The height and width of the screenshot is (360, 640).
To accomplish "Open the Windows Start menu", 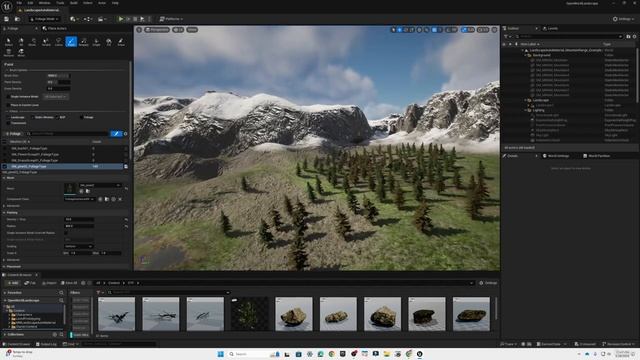I will [221, 354].
